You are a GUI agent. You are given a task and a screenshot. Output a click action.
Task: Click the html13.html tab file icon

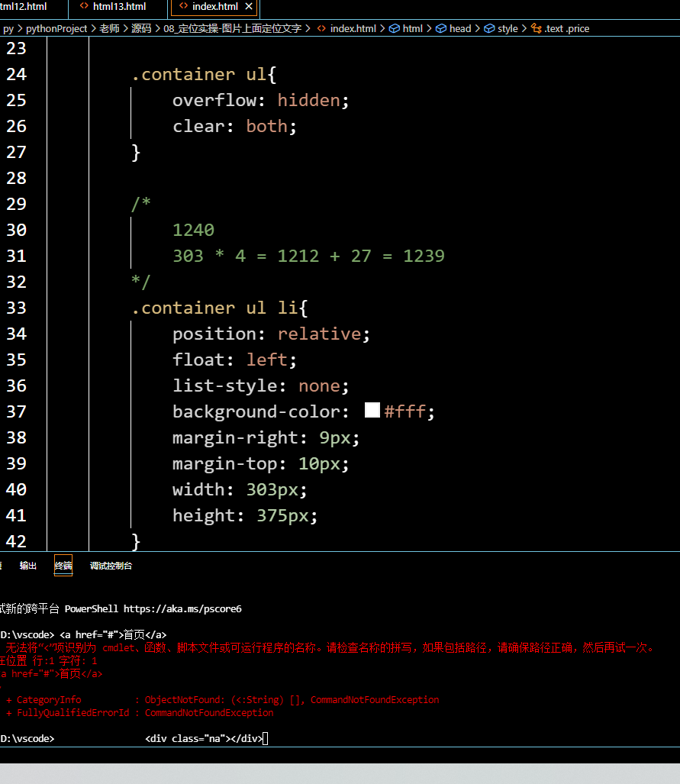coord(84,7)
